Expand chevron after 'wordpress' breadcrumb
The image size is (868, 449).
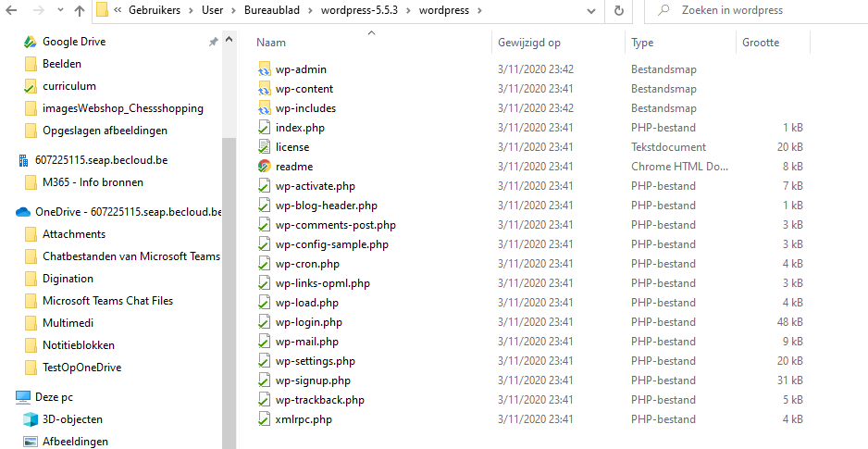478,10
